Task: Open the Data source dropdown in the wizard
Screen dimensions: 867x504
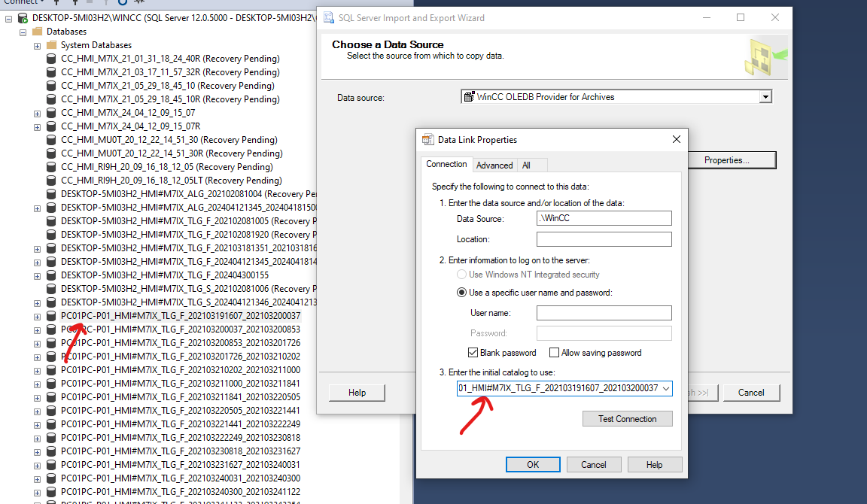Action: pos(765,97)
